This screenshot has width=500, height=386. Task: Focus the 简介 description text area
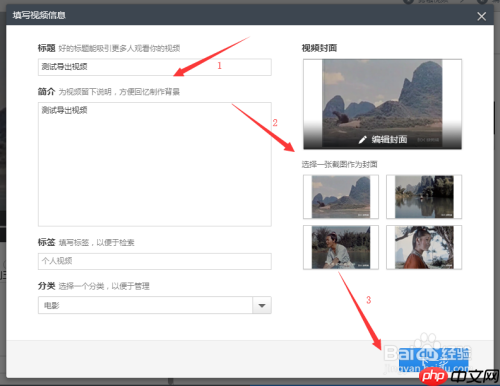point(155,164)
